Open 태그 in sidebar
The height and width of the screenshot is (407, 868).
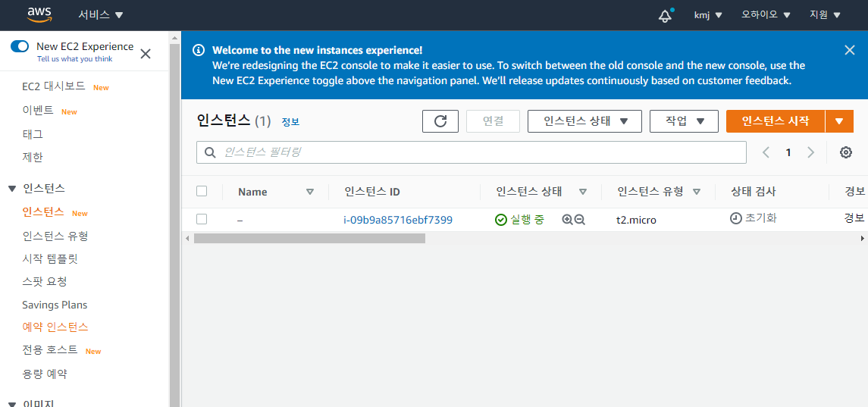[x=33, y=134]
